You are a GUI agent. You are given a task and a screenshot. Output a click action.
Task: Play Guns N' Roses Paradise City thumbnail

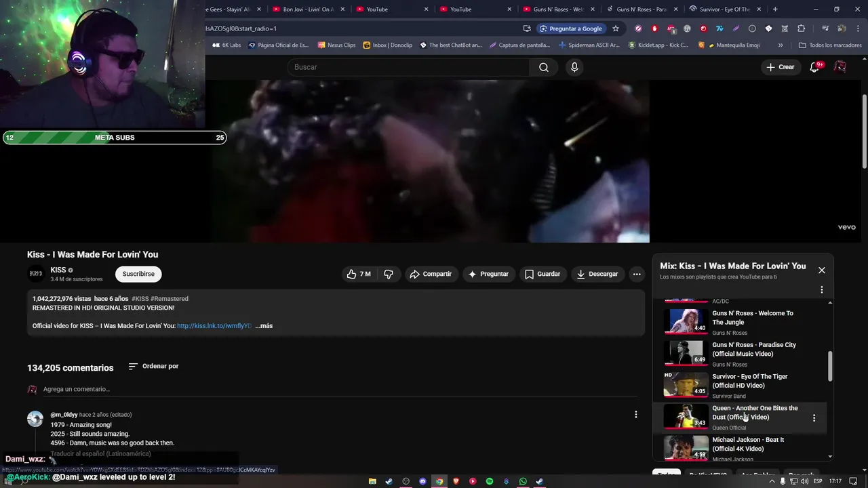coord(686,352)
